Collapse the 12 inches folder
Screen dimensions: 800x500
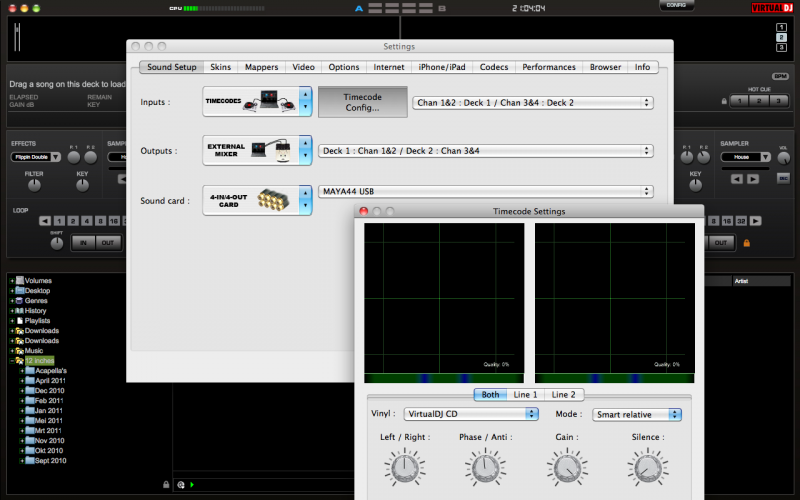12,361
